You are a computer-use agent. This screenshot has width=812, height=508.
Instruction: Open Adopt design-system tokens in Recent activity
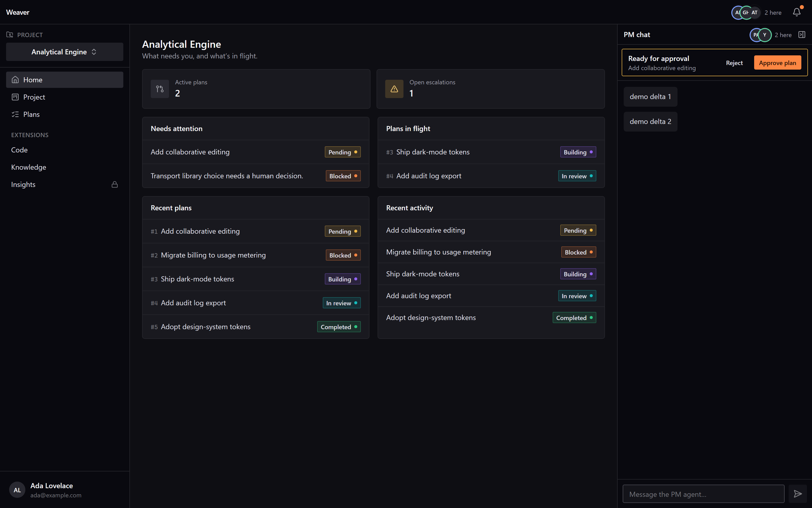click(491, 317)
